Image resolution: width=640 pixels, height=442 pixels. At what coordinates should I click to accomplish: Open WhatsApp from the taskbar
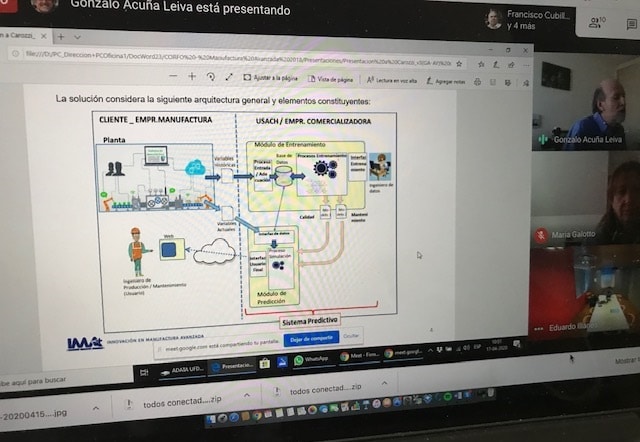pos(311,360)
